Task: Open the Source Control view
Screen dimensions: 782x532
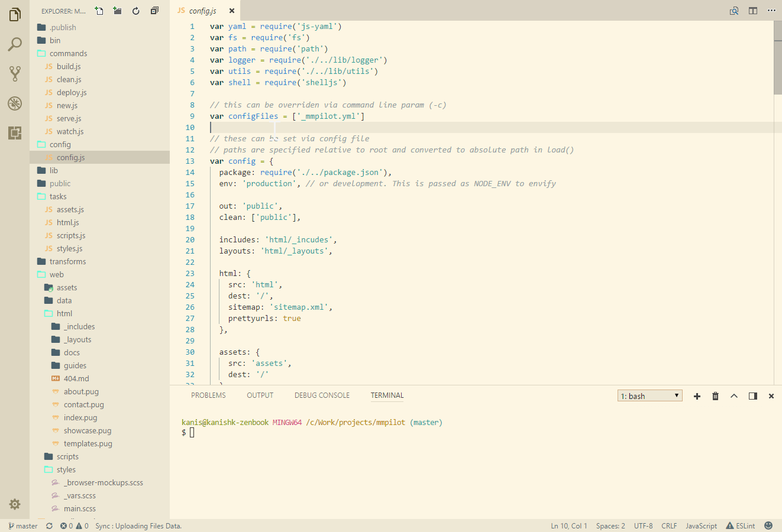Action: 15,73
